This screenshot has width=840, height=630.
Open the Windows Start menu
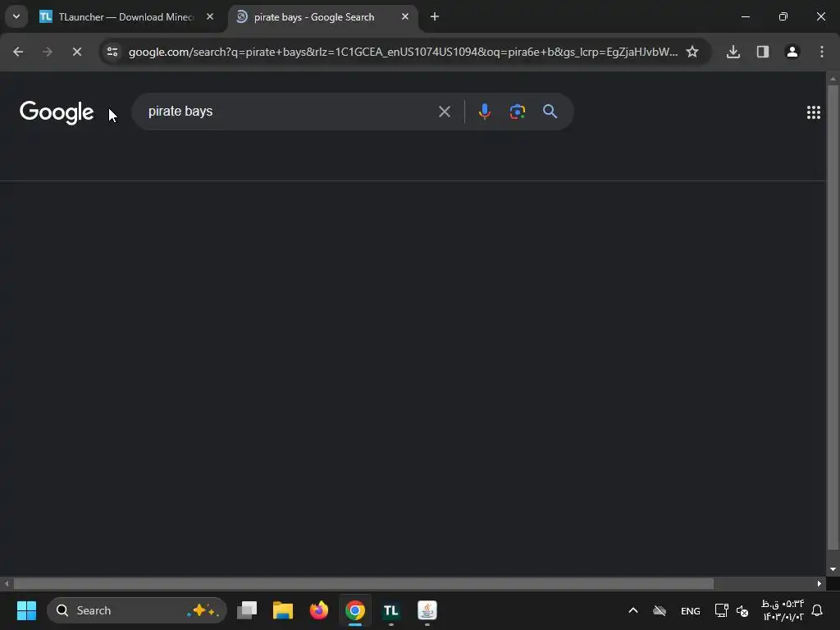[26, 610]
